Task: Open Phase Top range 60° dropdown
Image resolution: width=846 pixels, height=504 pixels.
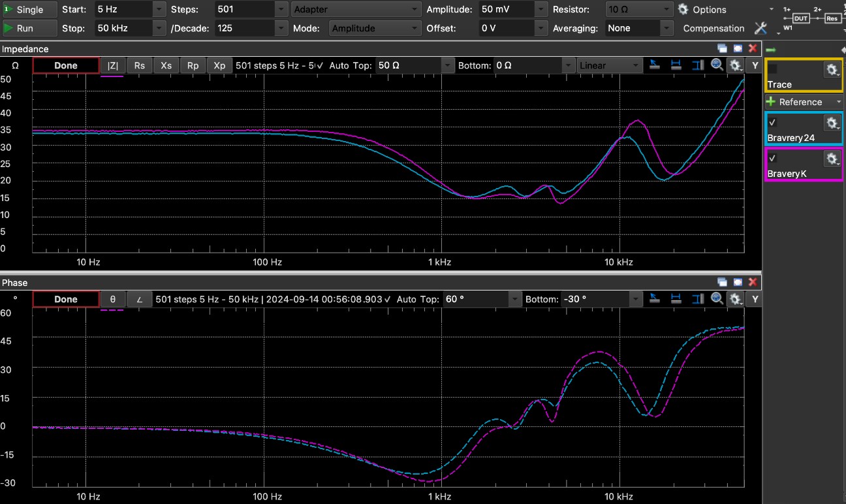Action: click(x=515, y=299)
